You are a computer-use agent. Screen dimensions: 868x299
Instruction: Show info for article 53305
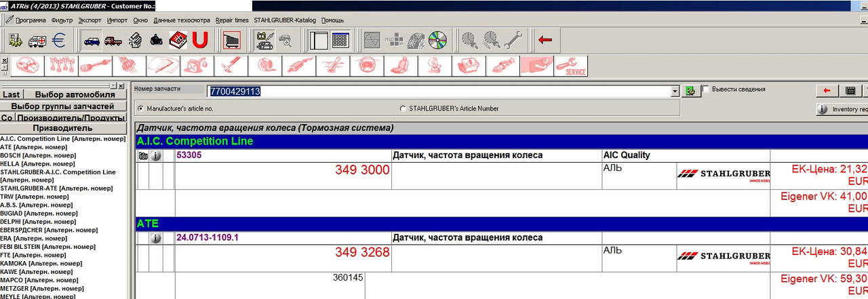(x=156, y=155)
